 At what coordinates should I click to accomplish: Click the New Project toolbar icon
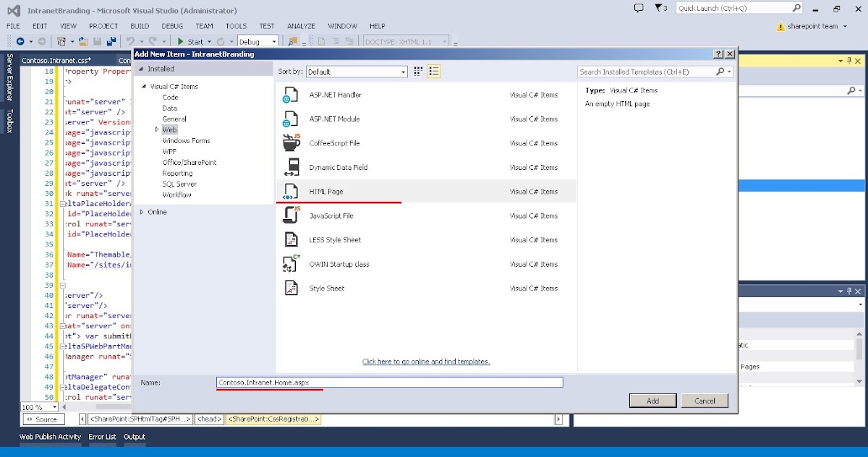click(x=62, y=42)
